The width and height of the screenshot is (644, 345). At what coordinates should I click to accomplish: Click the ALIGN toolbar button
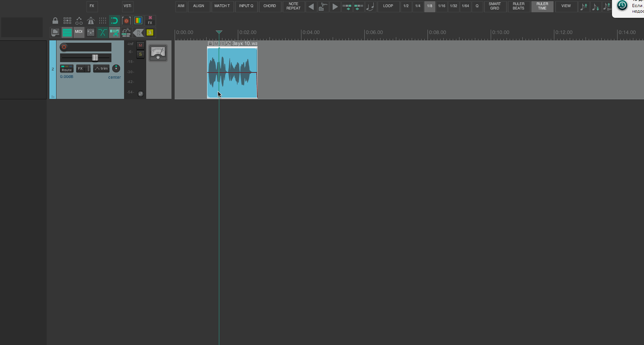199,6
